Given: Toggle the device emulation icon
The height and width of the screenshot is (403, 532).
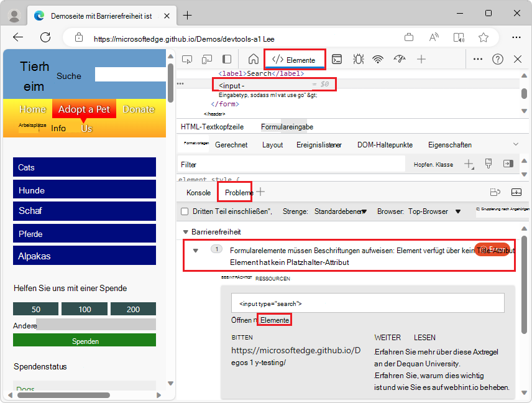Looking at the screenshot, I should tap(206, 59).
